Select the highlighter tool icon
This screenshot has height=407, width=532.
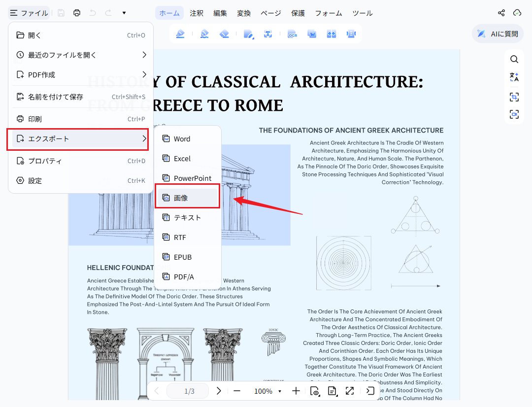click(x=180, y=34)
